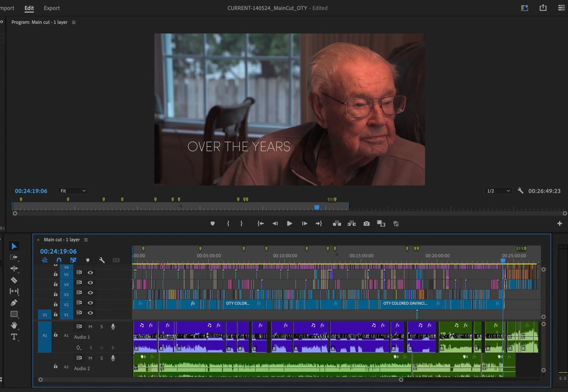
Task: Switch to the Edit tab
Action: [29, 8]
